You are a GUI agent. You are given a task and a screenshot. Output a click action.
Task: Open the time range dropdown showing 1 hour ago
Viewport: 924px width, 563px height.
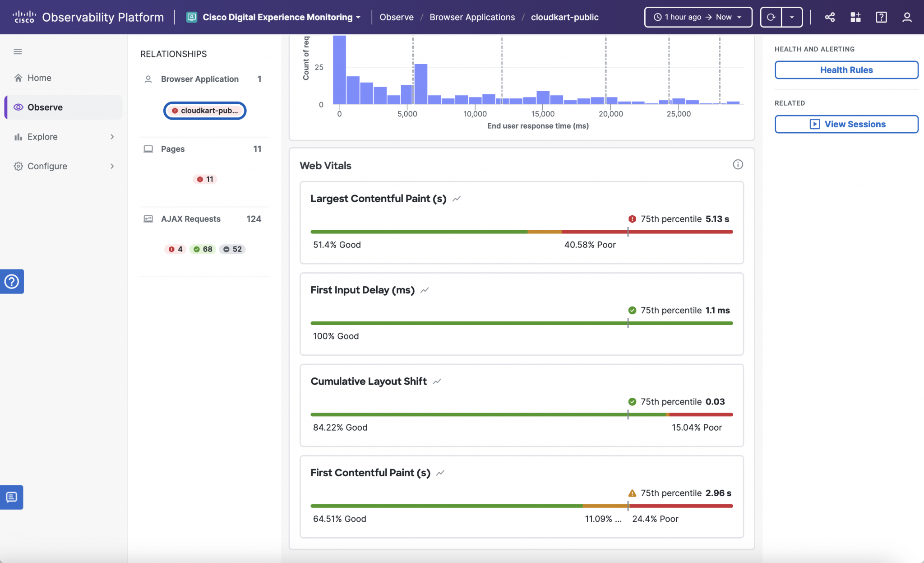click(x=697, y=17)
